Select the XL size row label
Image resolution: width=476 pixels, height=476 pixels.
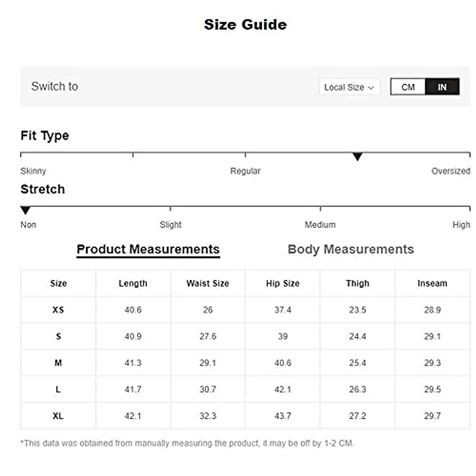(58, 416)
